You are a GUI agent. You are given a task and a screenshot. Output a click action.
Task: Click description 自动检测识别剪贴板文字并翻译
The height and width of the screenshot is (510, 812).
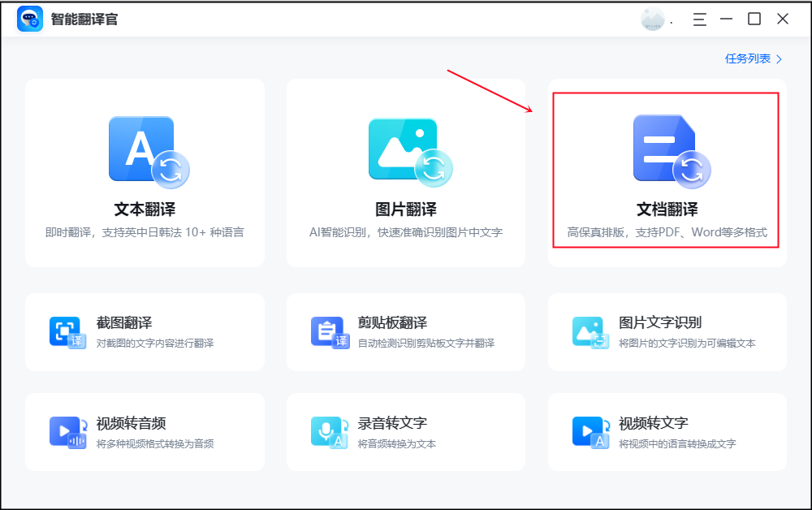click(x=426, y=344)
